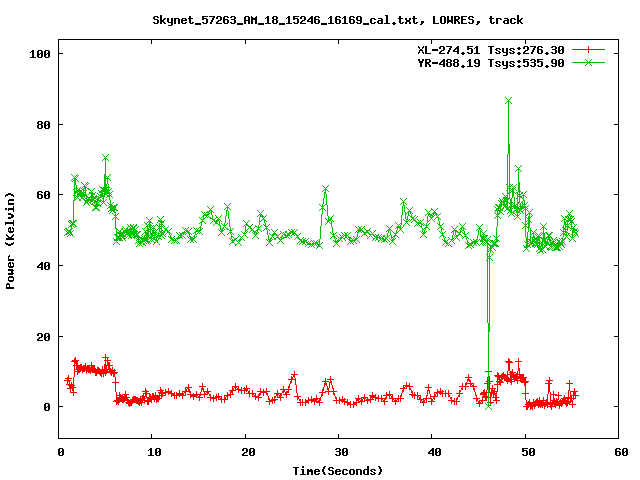Click the green peak marker near 87 Kelvin
The height and width of the screenshot is (480, 640).
508,101
